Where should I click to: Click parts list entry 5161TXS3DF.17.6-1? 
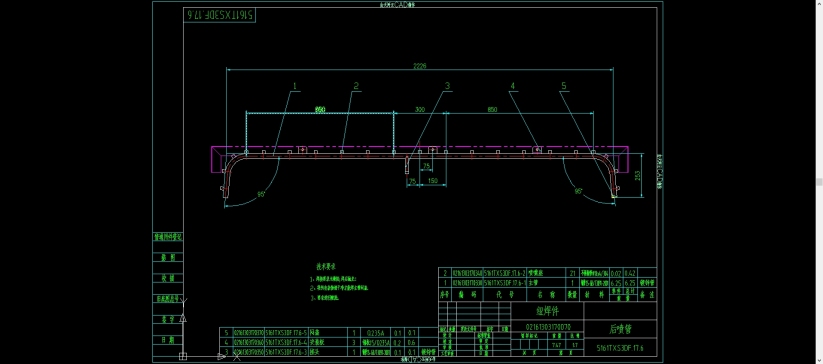[x=504, y=282]
